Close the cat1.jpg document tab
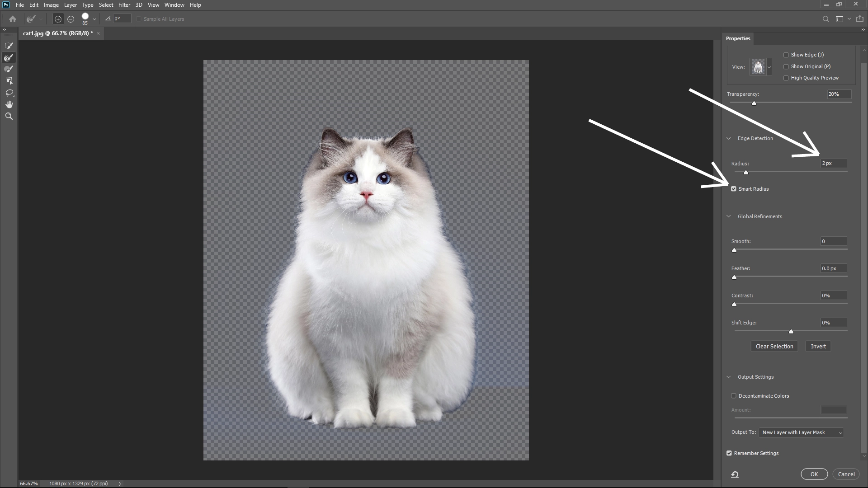The width and height of the screenshot is (868, 488). click(x=98, y=33)
